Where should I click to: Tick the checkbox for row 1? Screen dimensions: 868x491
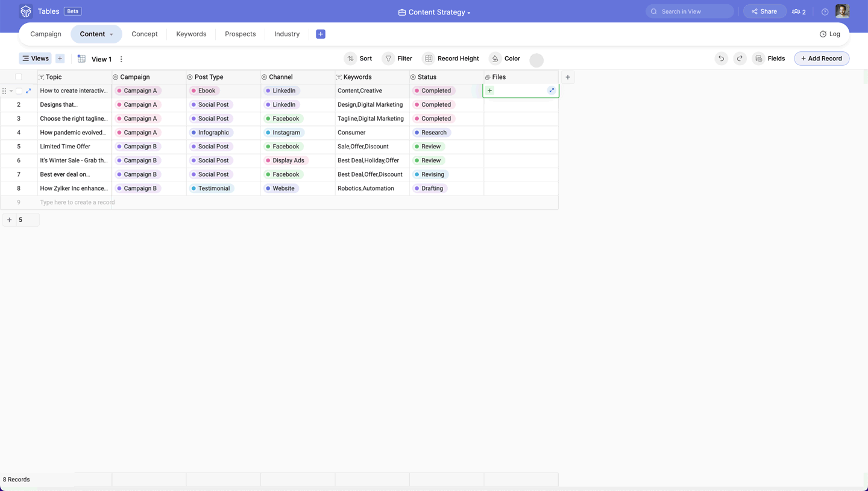coord(19,91)
